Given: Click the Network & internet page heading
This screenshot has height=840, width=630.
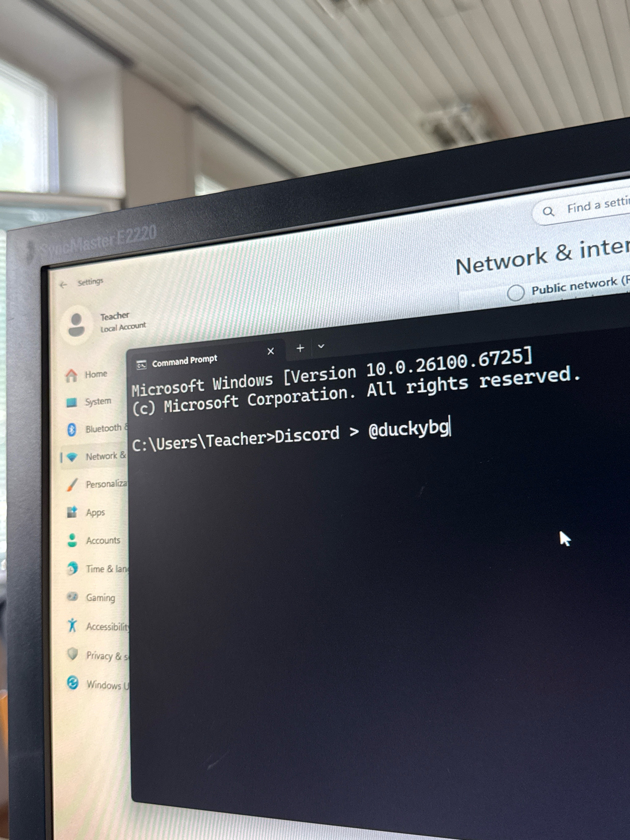Looking at the screenshot, I should click(x=543, y=255).
